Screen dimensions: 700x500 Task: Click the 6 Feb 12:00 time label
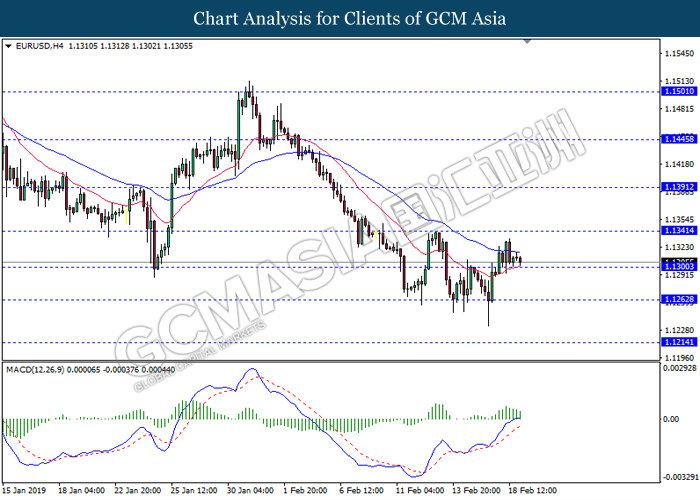(362, 490)
